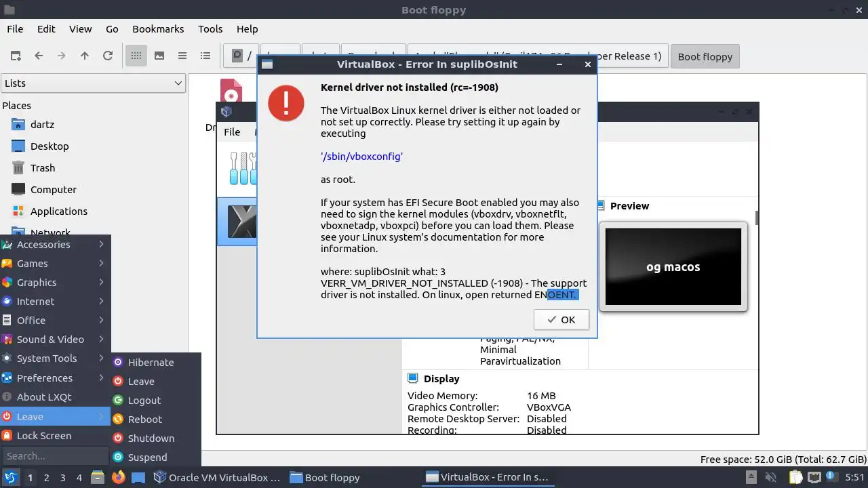Click the Preview section header icon
Screen dimensions: 868x488
(x=601, y=205)
